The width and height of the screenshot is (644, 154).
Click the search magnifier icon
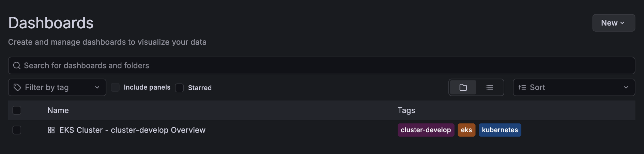[x=17, y=65]
